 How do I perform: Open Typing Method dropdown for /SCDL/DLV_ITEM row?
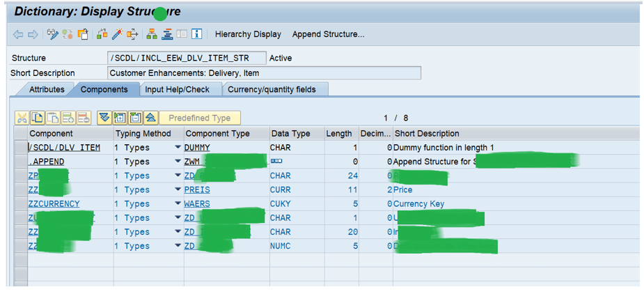[178, 148]
